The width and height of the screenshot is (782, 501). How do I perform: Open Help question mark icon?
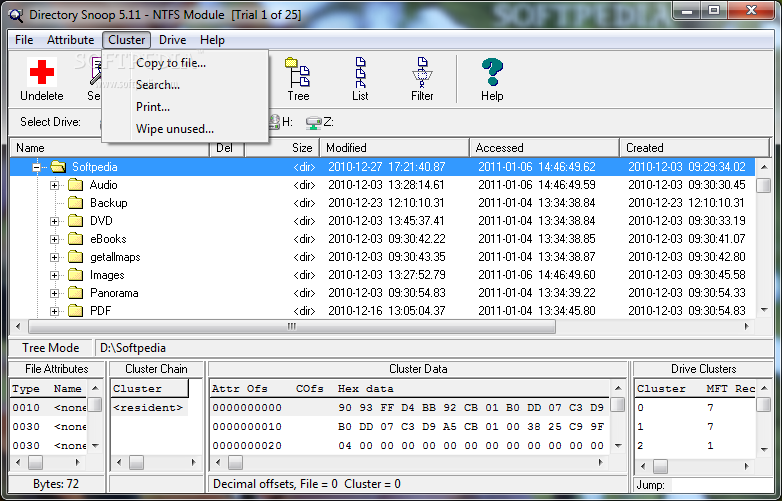[x=492, y=72]
